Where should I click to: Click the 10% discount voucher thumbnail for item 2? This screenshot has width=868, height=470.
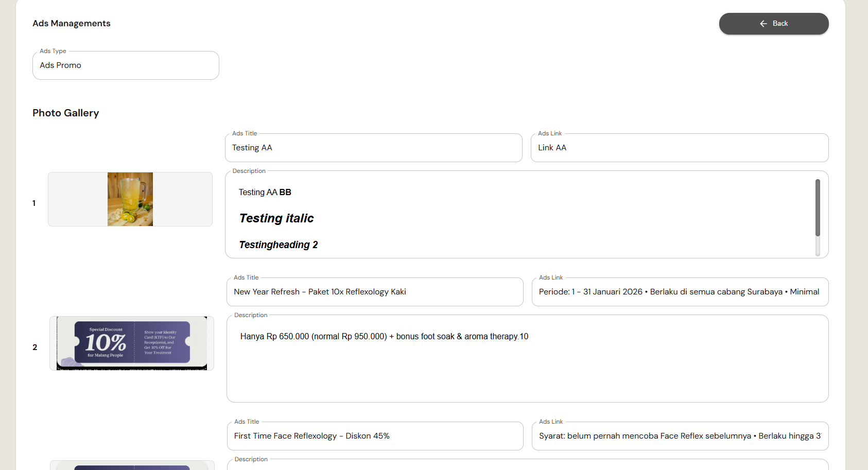[132, 343]
